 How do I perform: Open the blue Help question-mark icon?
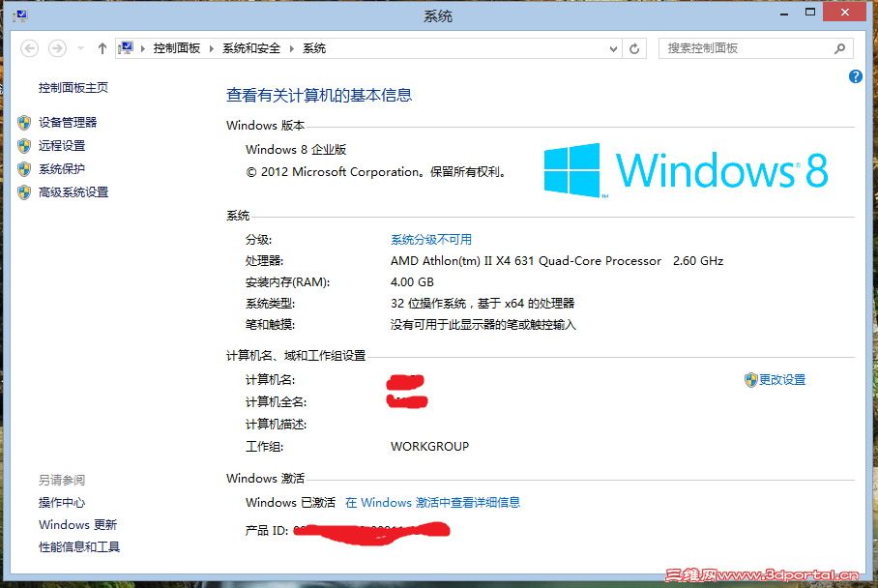pos(856,76)
